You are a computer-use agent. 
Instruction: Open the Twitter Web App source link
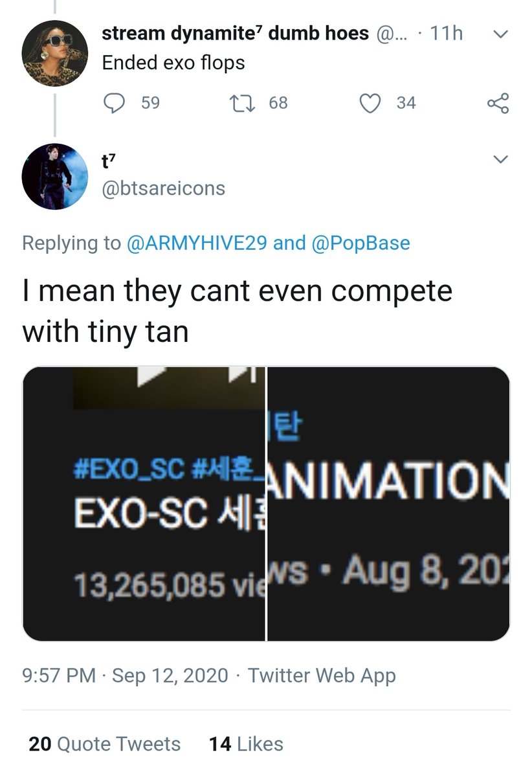point(322,676)
